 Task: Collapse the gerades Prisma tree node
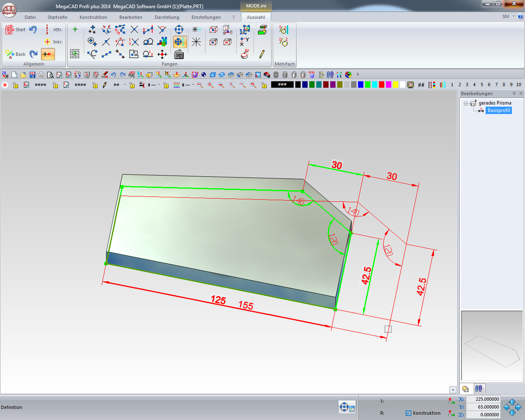point(466,103)
